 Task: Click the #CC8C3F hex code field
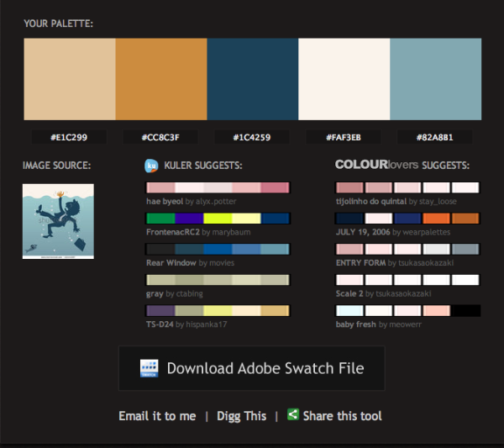click(160, 137)
